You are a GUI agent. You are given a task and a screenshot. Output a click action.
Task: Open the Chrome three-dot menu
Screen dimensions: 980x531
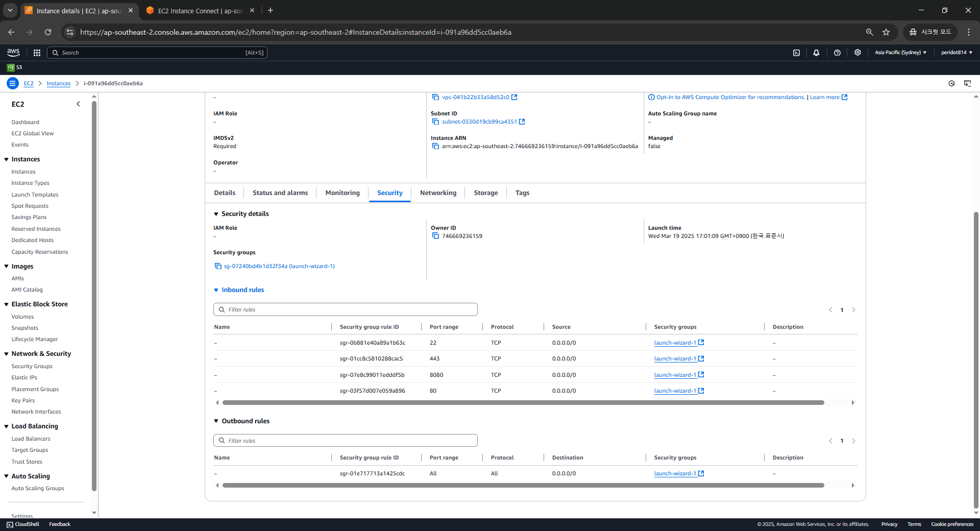(x=968, y=32)
